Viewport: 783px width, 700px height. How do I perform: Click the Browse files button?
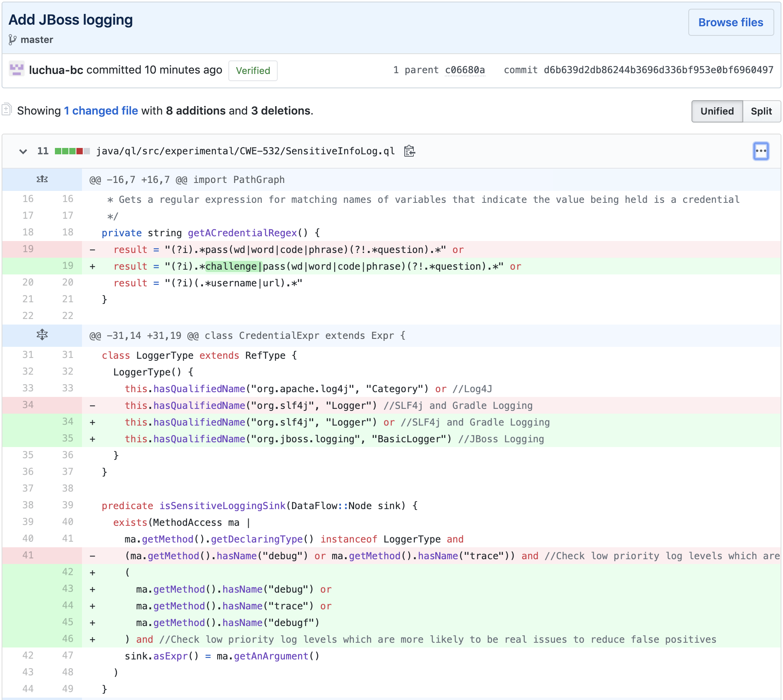coord(731,23)
